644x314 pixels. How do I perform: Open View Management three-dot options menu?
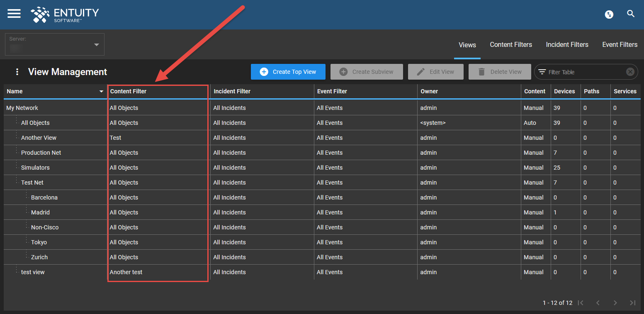(x=17, y=72)
